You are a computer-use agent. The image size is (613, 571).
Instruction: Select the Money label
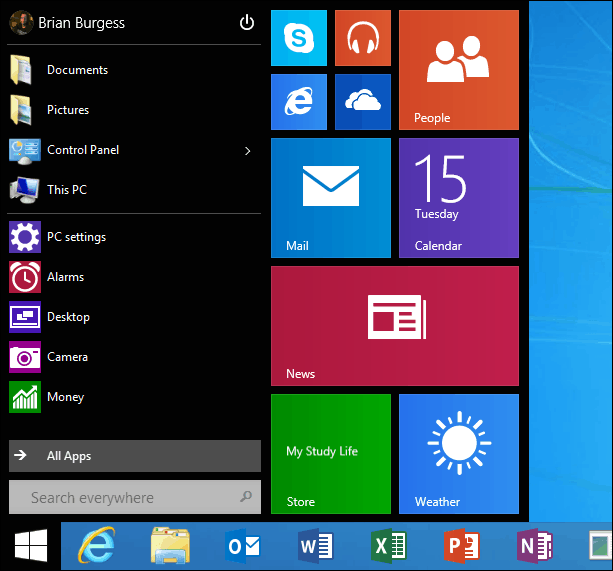coord(65,397)
